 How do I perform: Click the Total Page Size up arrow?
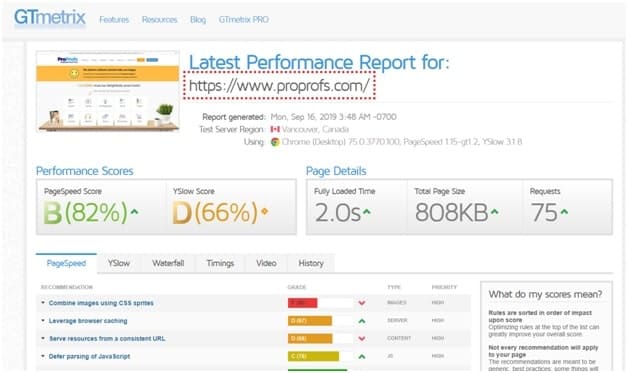coord(495,212)
